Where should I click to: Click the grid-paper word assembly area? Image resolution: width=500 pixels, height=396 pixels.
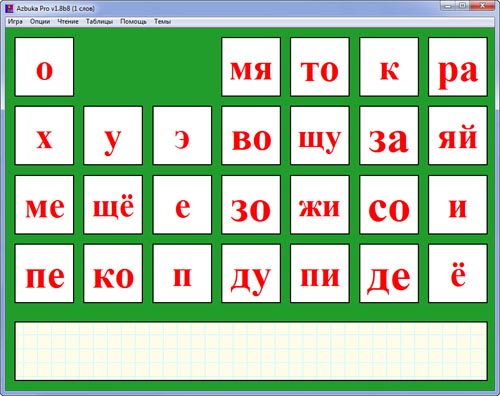pyautogui.click(x=251, y=351)
